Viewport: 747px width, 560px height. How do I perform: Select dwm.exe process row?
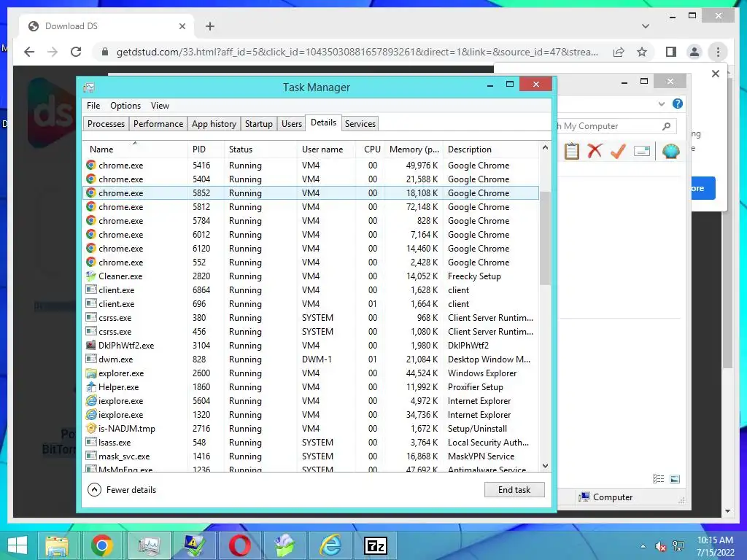[311, 359]
